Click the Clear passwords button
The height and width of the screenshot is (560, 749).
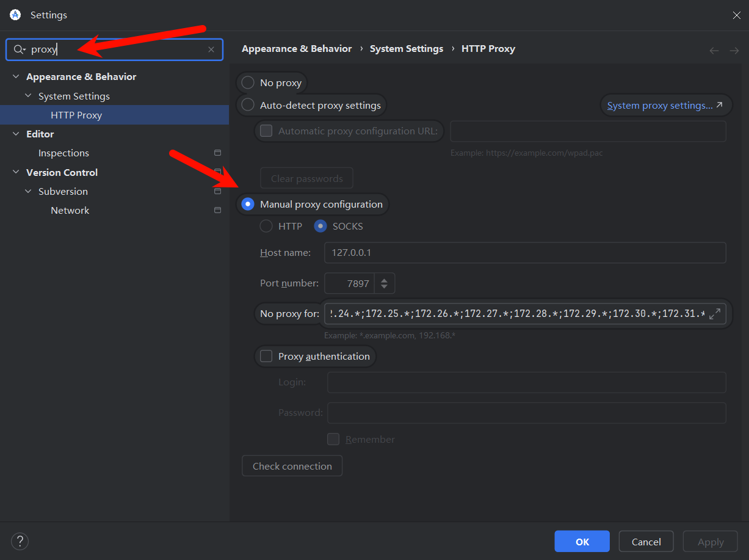[x=307, y=178]
